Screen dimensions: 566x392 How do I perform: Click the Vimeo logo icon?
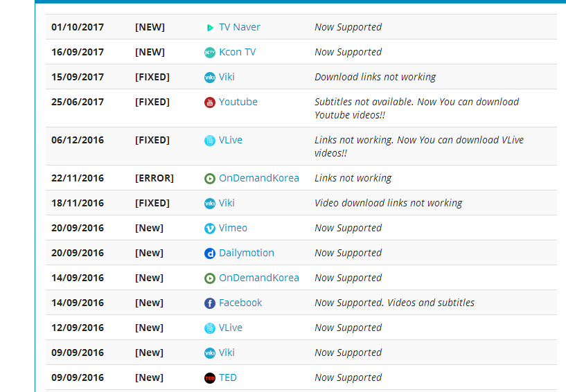[210, 228]
